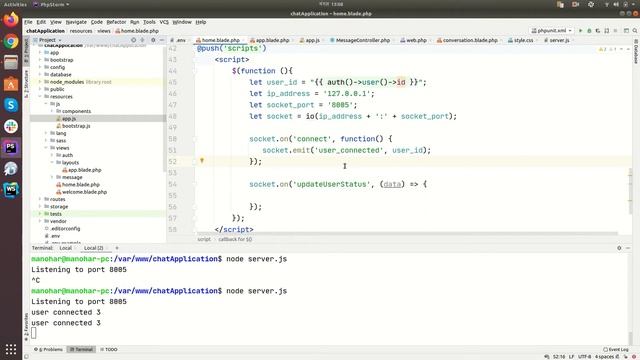This screenshot has height=360, width=640.
Task: Open the Structure tool window
Action: point(27,84)
